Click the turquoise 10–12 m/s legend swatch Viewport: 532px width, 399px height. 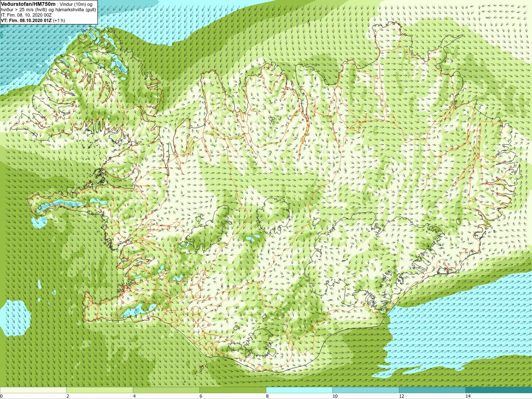click(366, 390)
